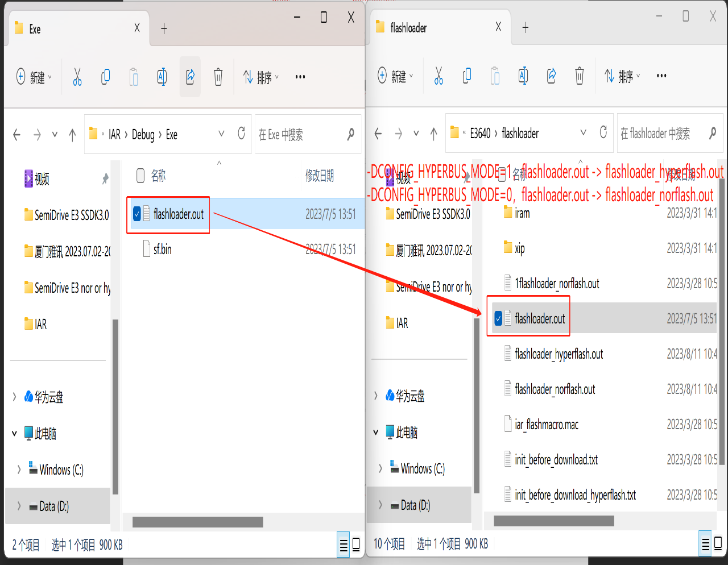Uncheck flashloader.out checkbox in flashloader window

(498, 318)
